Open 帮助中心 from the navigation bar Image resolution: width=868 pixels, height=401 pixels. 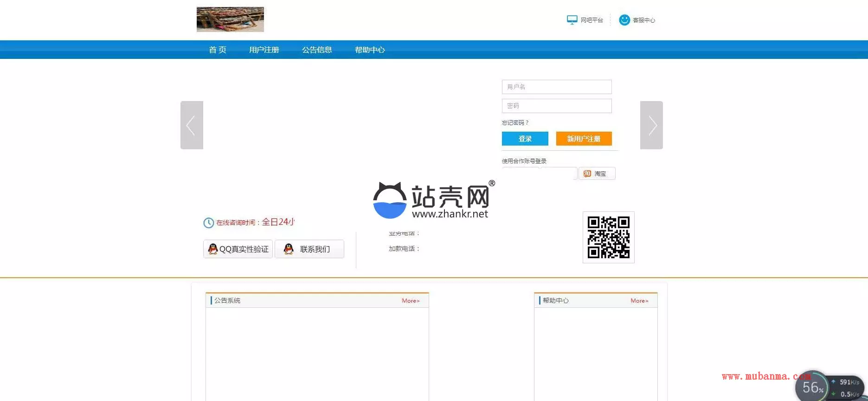click(370, 50)
